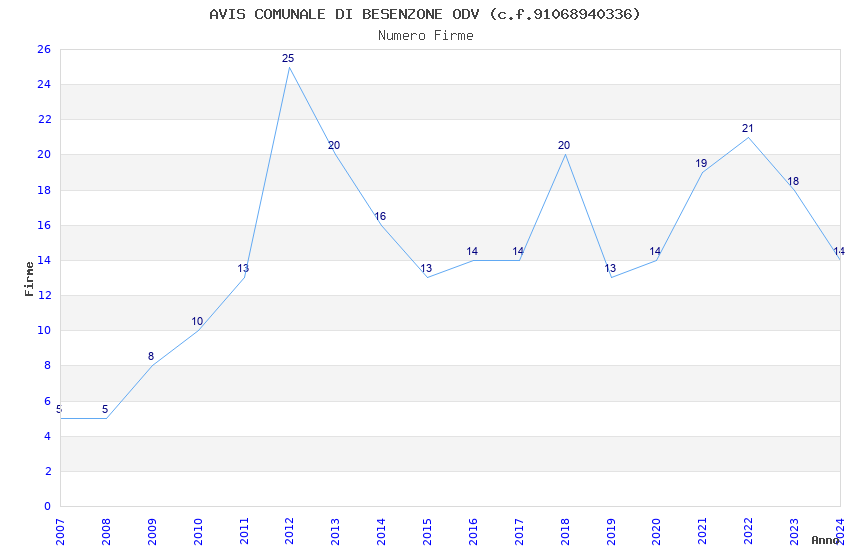This screenshot has height=550, width=850.
Task: Click the data label 13 for 2019
Action: 610,268
